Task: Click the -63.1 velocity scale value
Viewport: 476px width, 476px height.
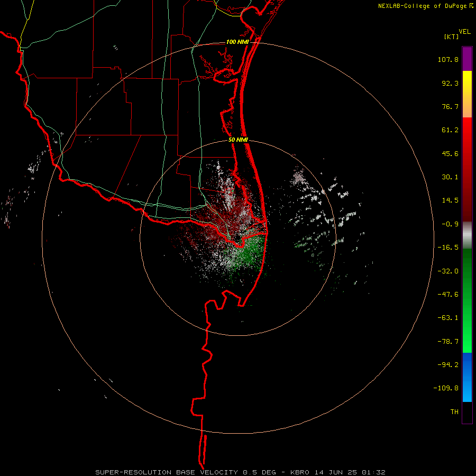Action: click(448, 318)
